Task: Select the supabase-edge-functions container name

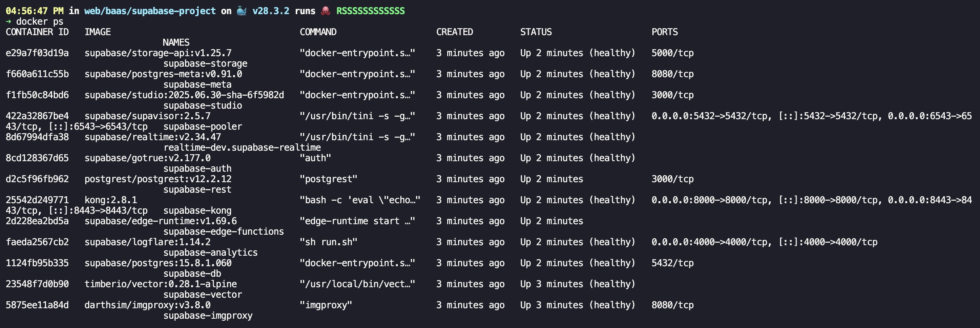Action: coord(223,231)
